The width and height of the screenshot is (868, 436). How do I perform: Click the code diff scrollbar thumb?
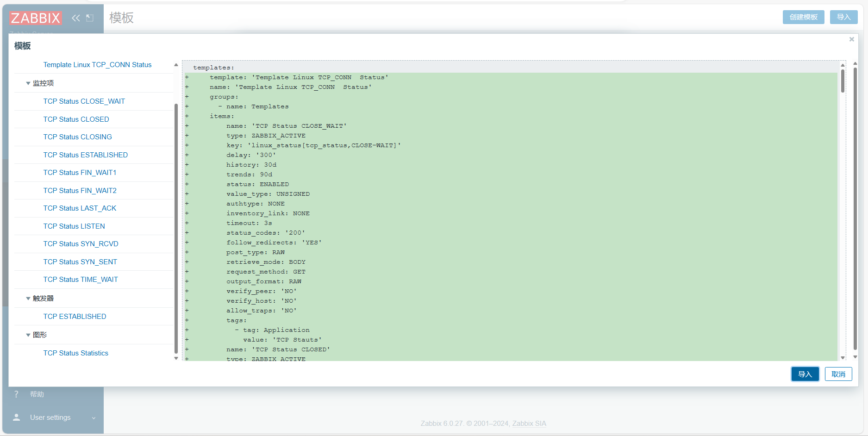tap(843, 81)
